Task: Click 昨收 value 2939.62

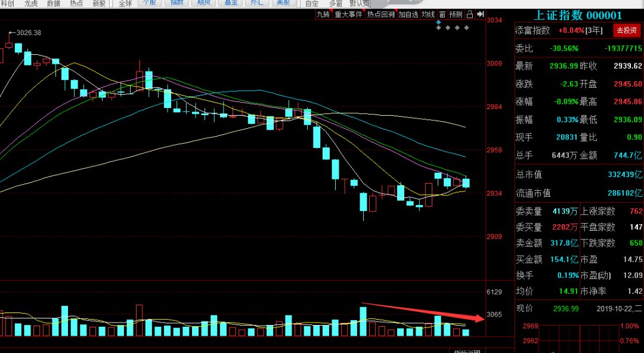Action: 628,66
